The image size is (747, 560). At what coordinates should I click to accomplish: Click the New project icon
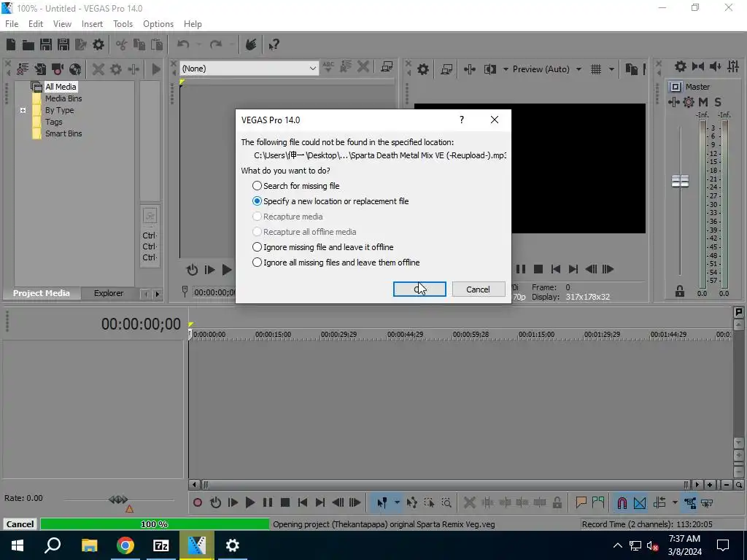point(11,44)
